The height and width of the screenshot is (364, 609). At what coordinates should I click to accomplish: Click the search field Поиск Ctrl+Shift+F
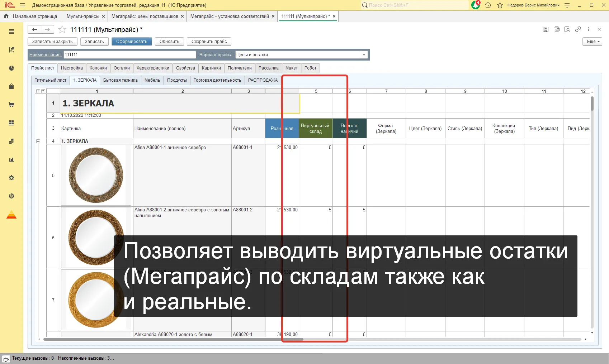click(x=415, y=5)
